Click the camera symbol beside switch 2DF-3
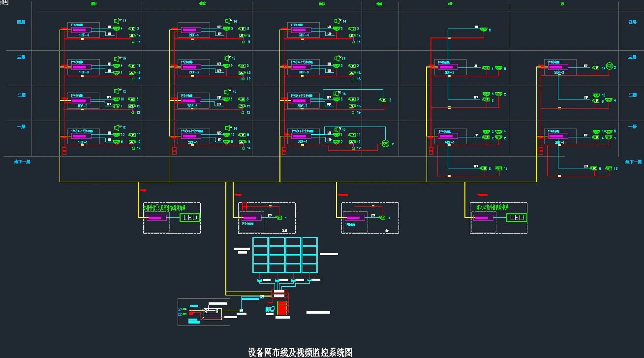The image size is (644, 358). pyautogui.click(x=226, y=65)
